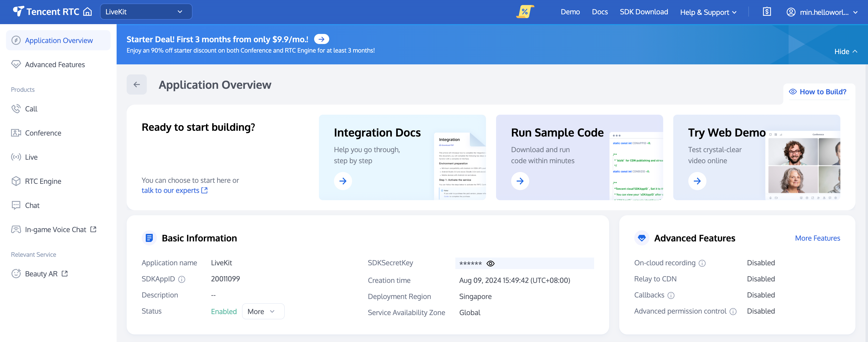Click the arrow button on Starter Deal banner
Image resolution: width=868 pixels, height=342 pixels.
click(x=321, y=39)
